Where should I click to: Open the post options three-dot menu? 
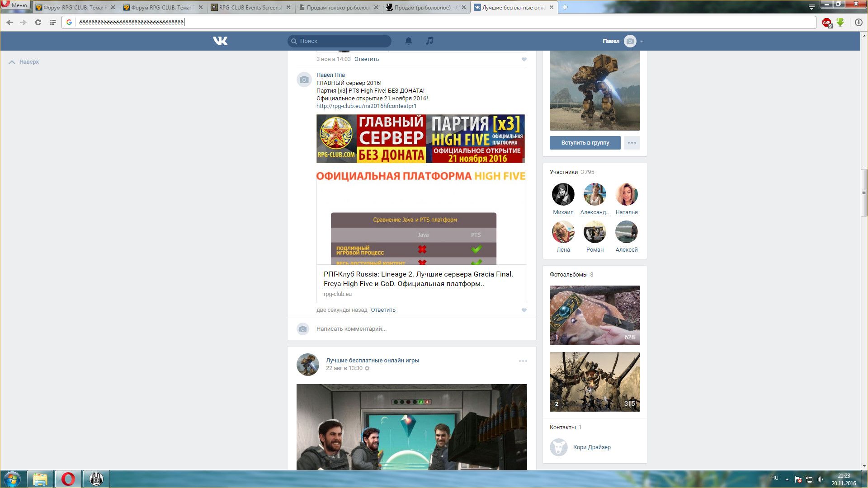[x=523, y=361]
